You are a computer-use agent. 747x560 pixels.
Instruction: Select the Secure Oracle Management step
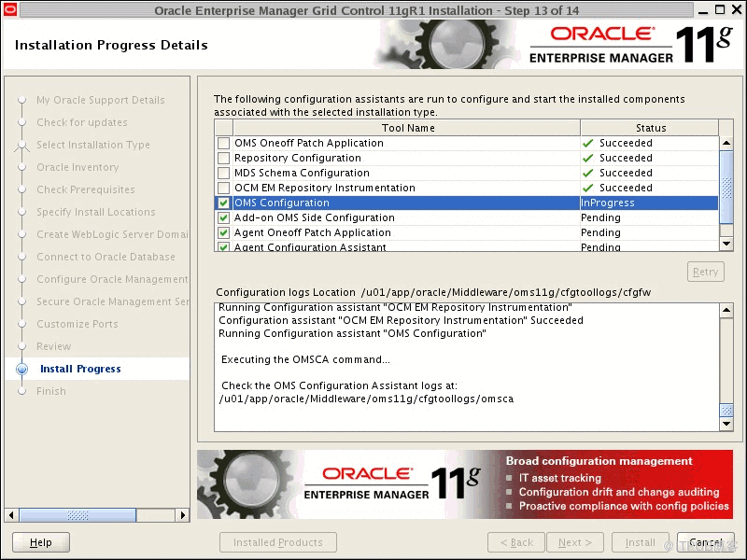click(112, 301)
